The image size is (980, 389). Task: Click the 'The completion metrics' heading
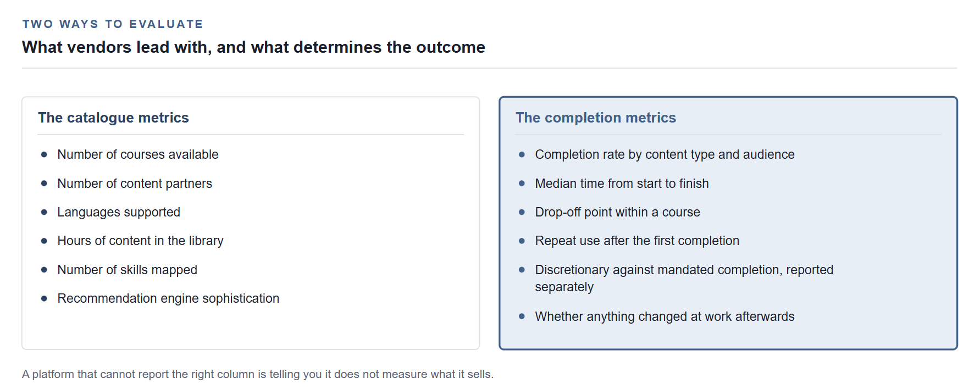[x=596, y=118]
